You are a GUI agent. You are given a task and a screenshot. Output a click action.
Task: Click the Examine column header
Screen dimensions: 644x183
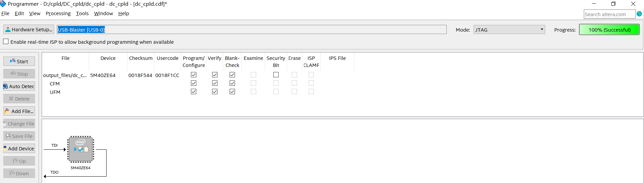(x=253, y=58)
